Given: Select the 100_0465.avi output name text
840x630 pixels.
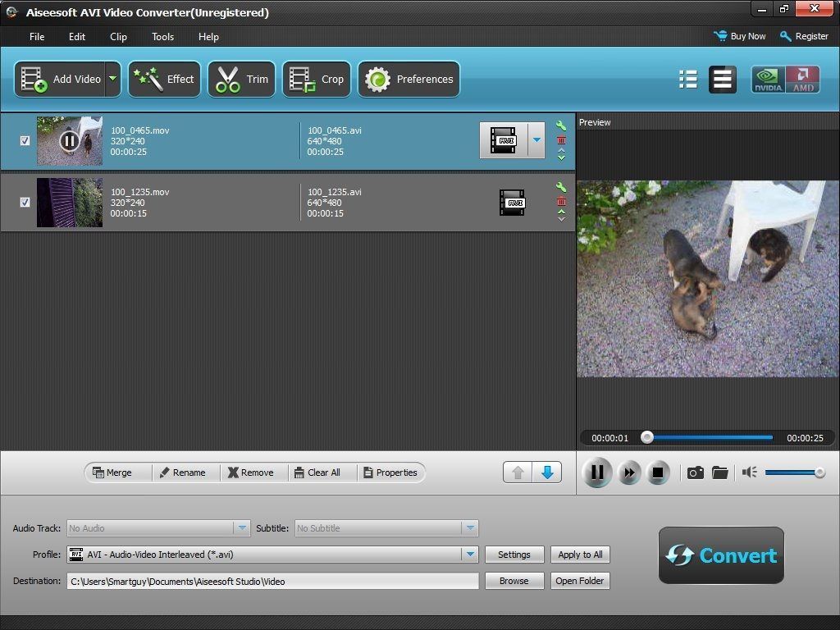Looking at the screenshot, I should pos(335,130).
